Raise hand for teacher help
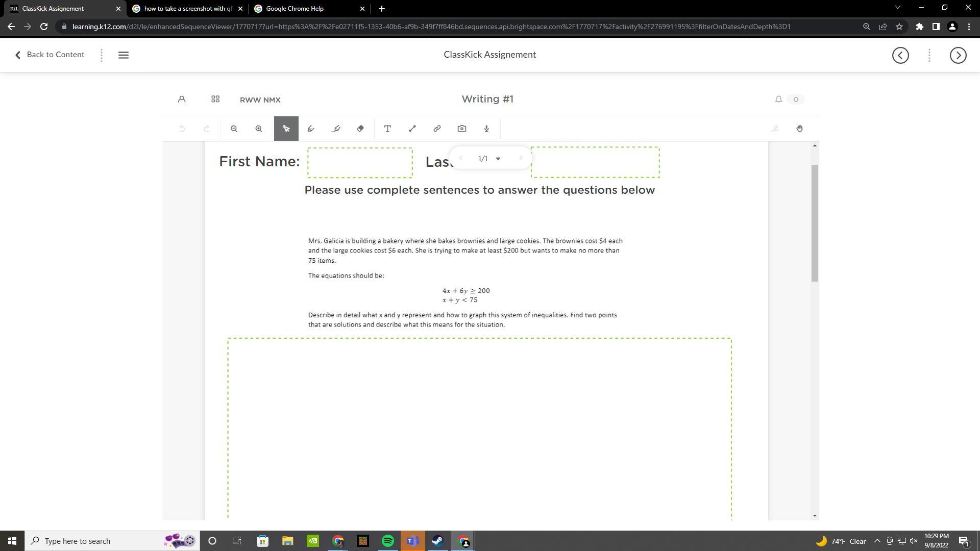The height and width of the screenshot is (551, 980). (x=799, y=129)
